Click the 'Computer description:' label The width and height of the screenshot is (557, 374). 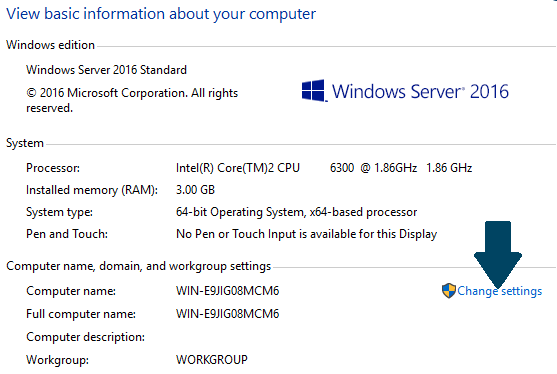pos(86,337)
